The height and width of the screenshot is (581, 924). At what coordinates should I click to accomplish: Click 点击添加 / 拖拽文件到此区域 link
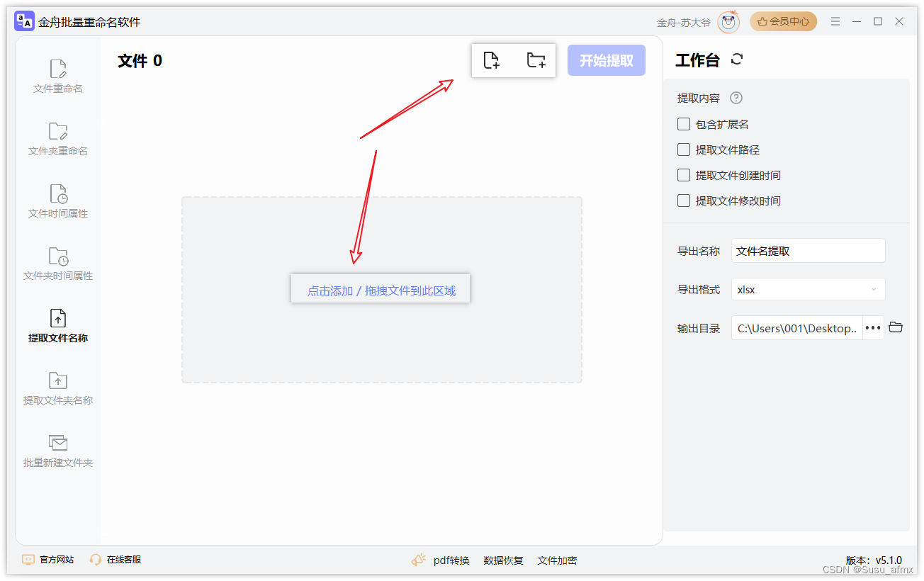pos(381,290)
